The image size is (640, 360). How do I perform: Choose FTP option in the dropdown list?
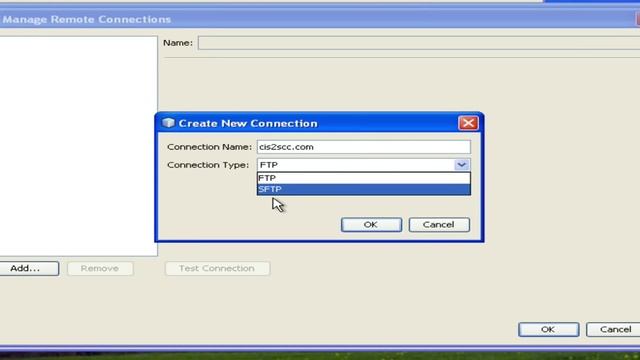364,178
